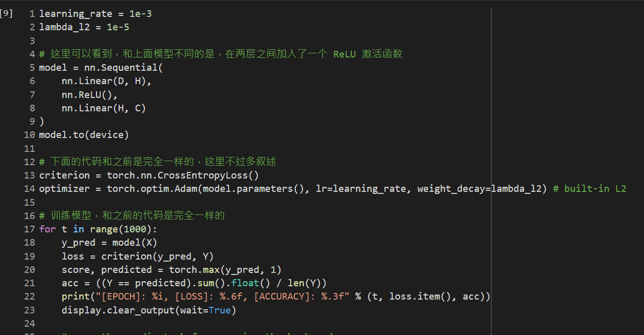The image size is (644, 335).
Task: Click the y_pred = model(X) line
Action: pyautogui.click(x=109, y=243)
